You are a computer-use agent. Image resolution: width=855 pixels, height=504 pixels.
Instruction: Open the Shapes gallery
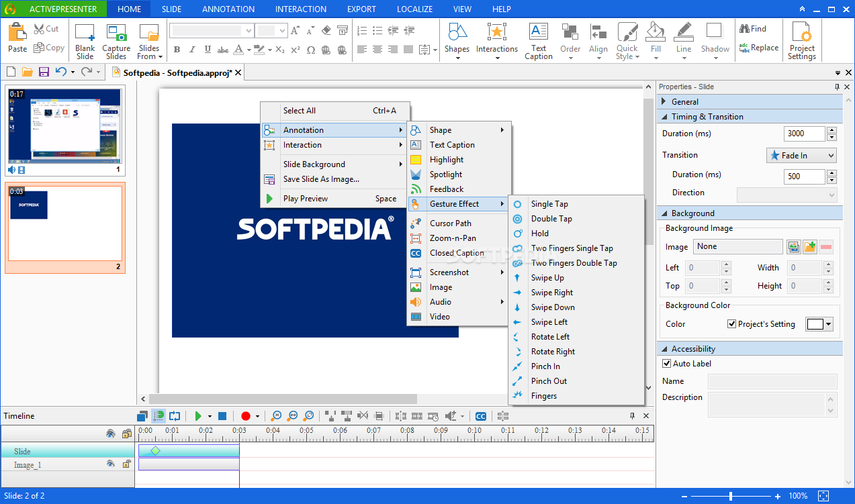click(457, 42)
